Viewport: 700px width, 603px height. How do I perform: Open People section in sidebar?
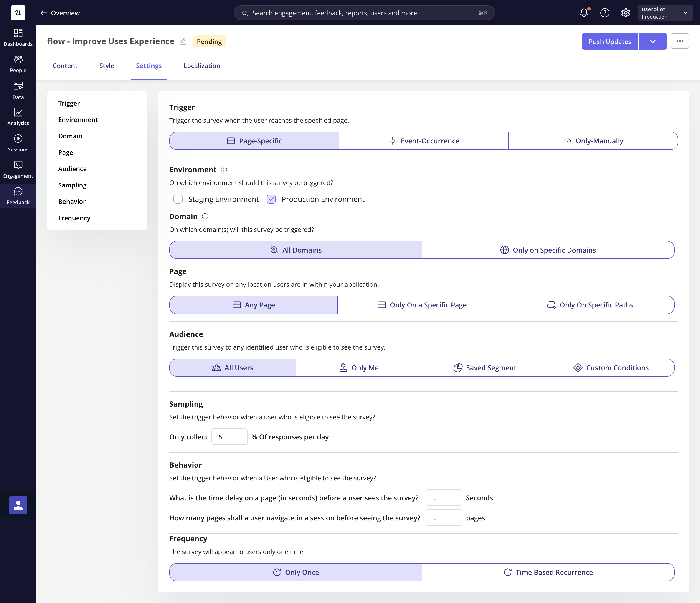(x=18, y=64)
